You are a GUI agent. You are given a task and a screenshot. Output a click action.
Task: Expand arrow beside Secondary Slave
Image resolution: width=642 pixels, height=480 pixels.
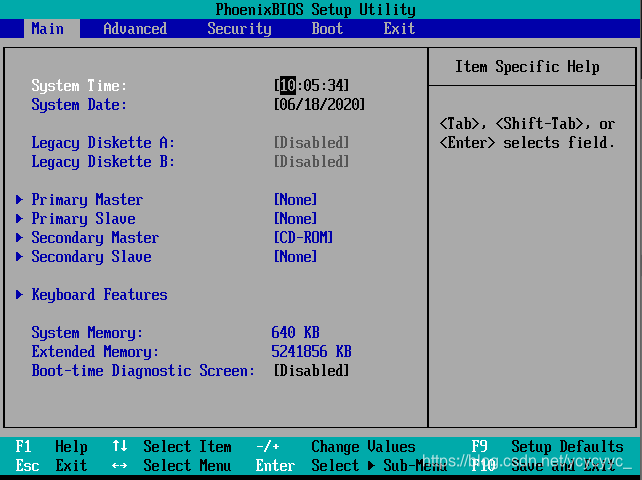19,256
